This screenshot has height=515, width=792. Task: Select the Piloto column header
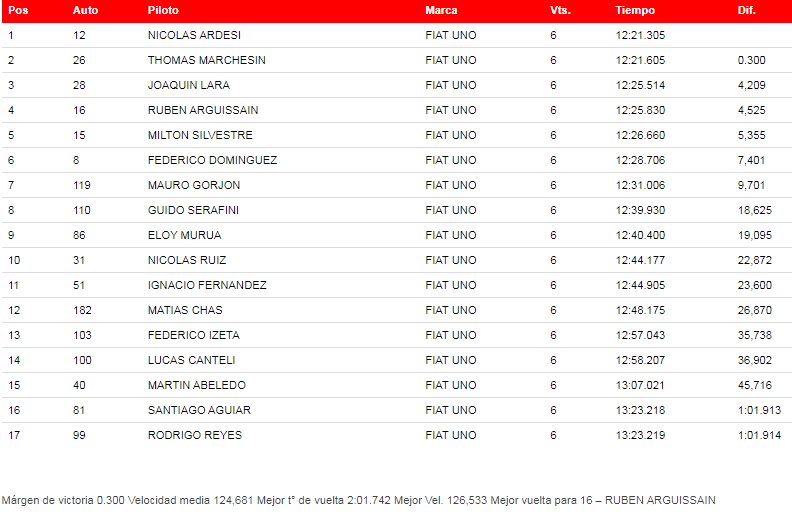164,10
